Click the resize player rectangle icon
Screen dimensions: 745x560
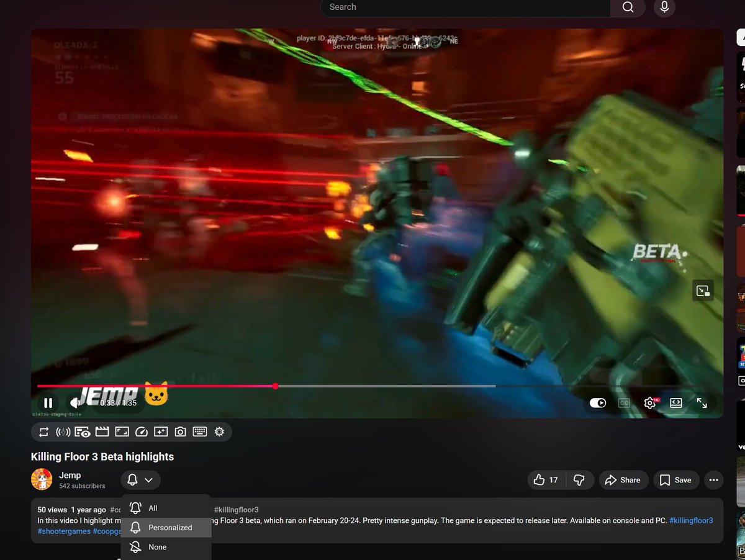[122, 432]
